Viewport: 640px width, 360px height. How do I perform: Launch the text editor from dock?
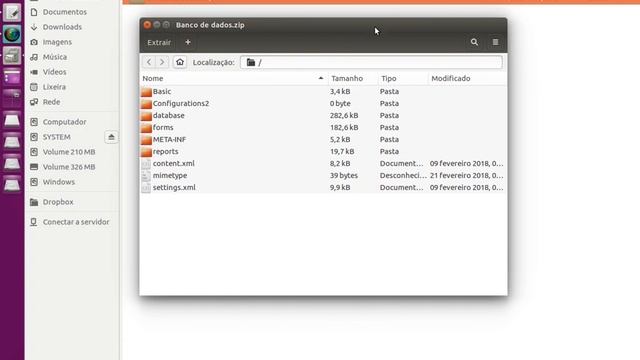(x=12, y=13)
